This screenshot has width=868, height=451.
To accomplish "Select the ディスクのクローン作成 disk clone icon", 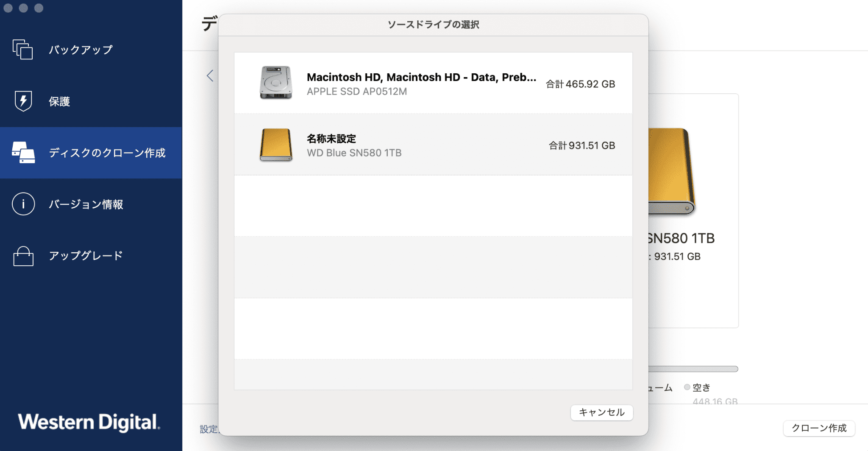I will pyautogui.click(x=23, y=153).
